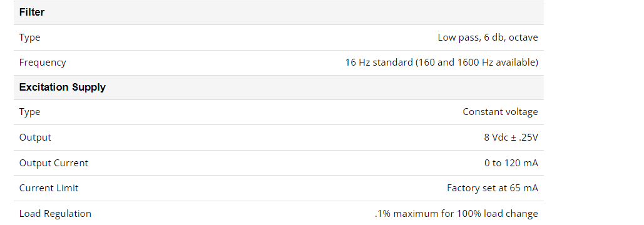Select the Current Limit label

(x=48, y=188)
